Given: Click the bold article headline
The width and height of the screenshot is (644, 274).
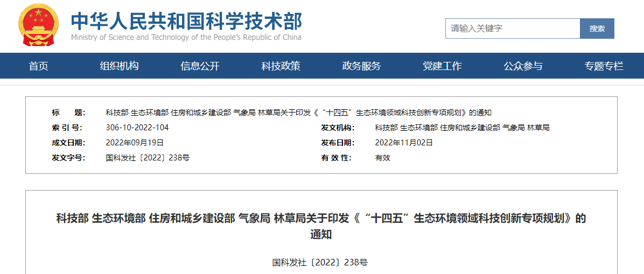Looking at the screenshot, I should (321, 226).
